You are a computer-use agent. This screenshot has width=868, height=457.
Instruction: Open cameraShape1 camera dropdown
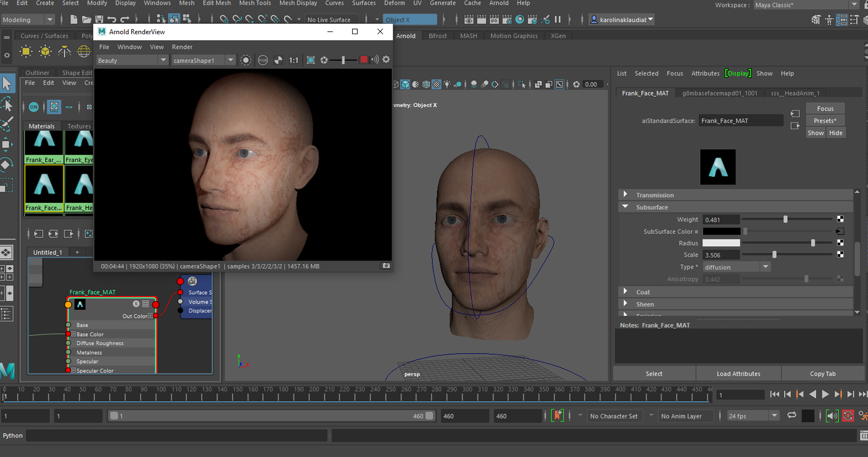(203, 60)
